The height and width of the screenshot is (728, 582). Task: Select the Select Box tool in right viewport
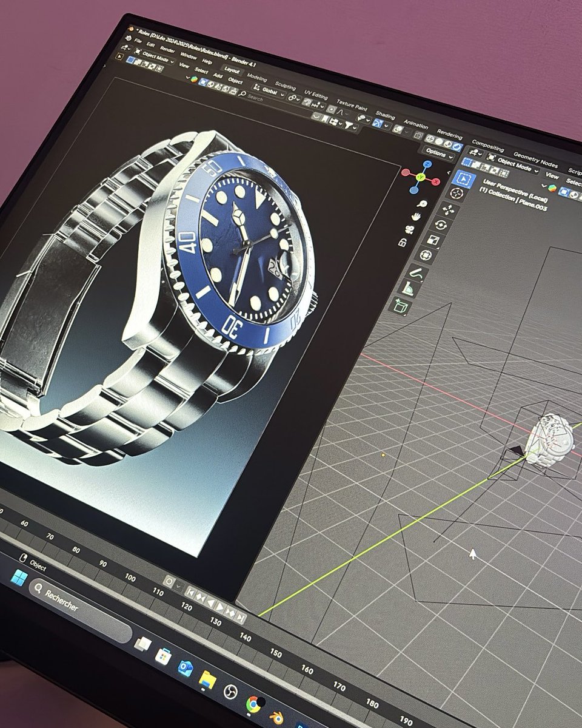pos(464,179)
